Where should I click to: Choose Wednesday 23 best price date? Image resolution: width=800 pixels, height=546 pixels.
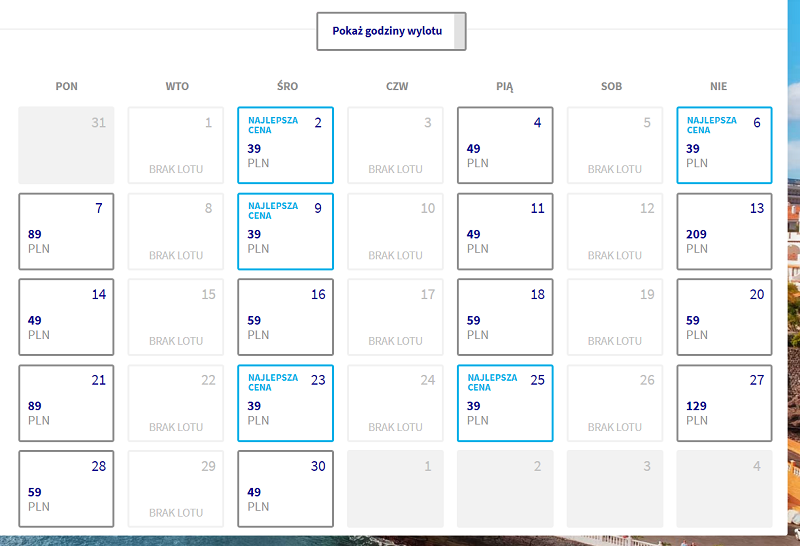click(x=286, y=403)
